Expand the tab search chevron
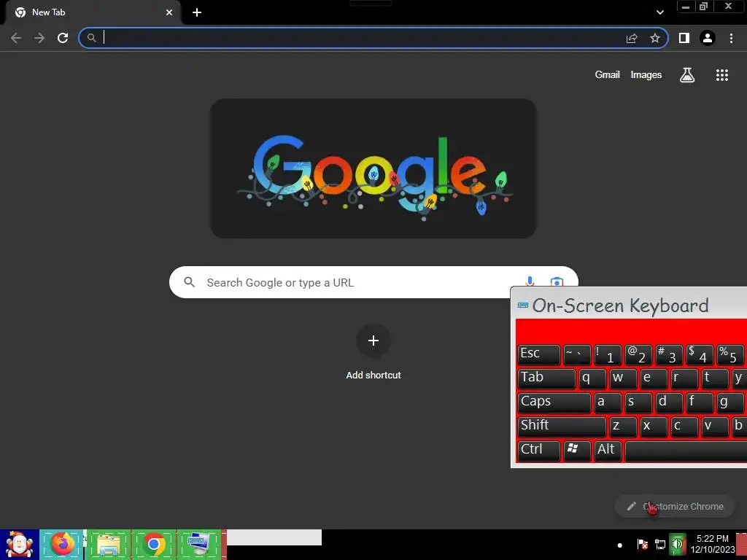The height and width of the screenshot is (560, 747). [659, 12]
